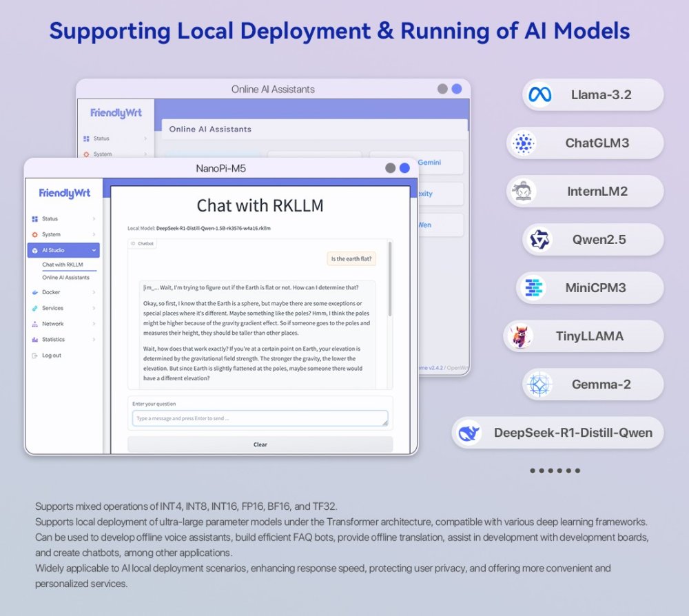
Task: Click the Gemma-2 sparkle logo icon
Action: (x=539, y=384)
